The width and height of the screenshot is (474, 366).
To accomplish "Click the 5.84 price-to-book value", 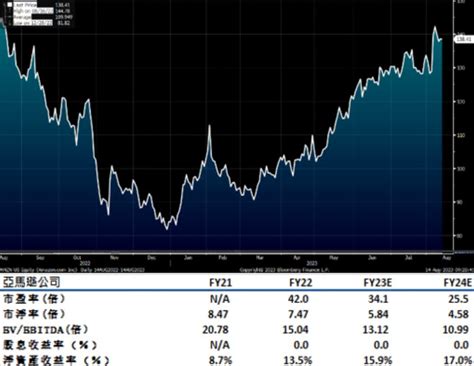I will click(x=378, y=314).
